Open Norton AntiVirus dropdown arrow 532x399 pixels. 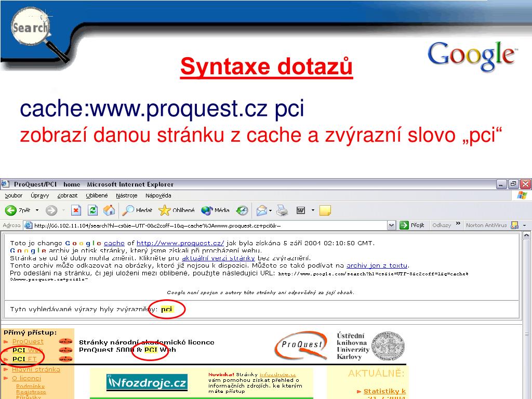[524, 225]
